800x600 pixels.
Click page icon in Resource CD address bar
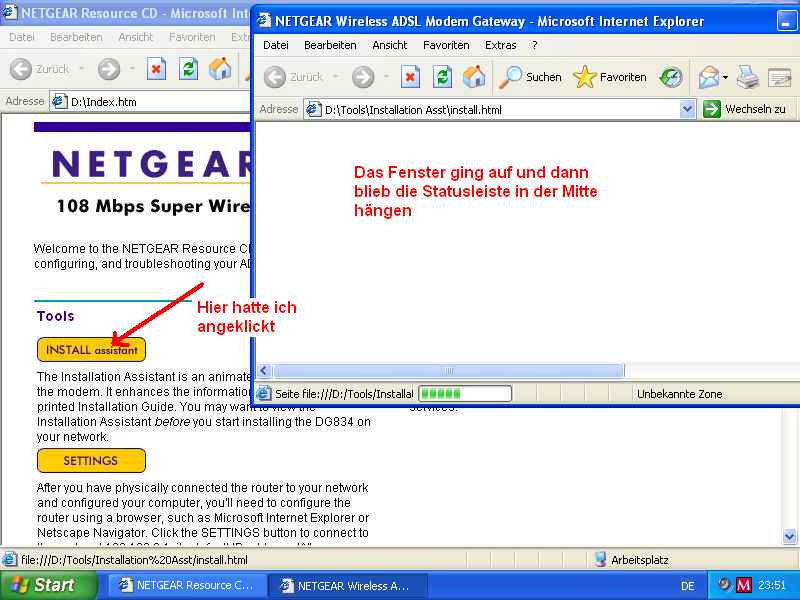(60, 102)
